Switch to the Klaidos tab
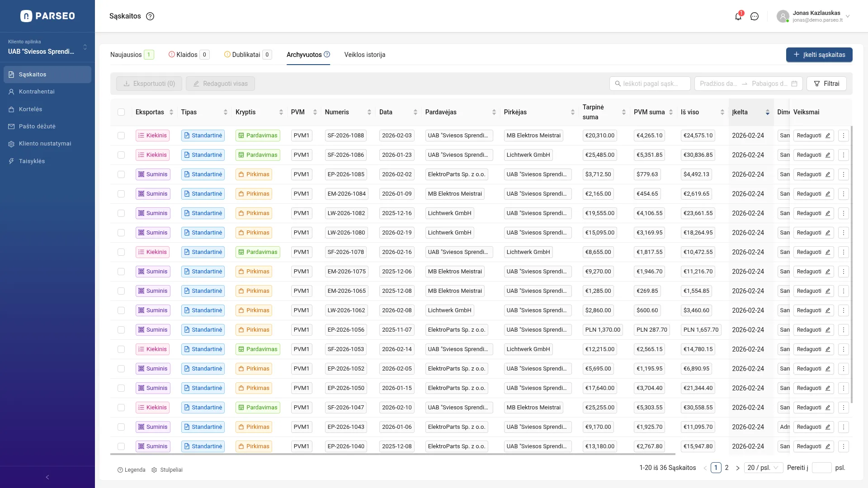868x488 pixels. 187,55
